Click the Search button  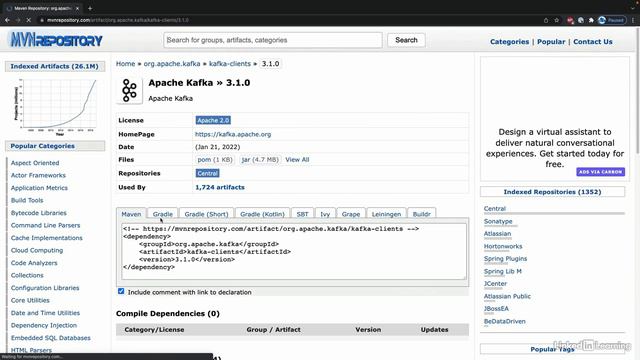click(x=406, y=40)
